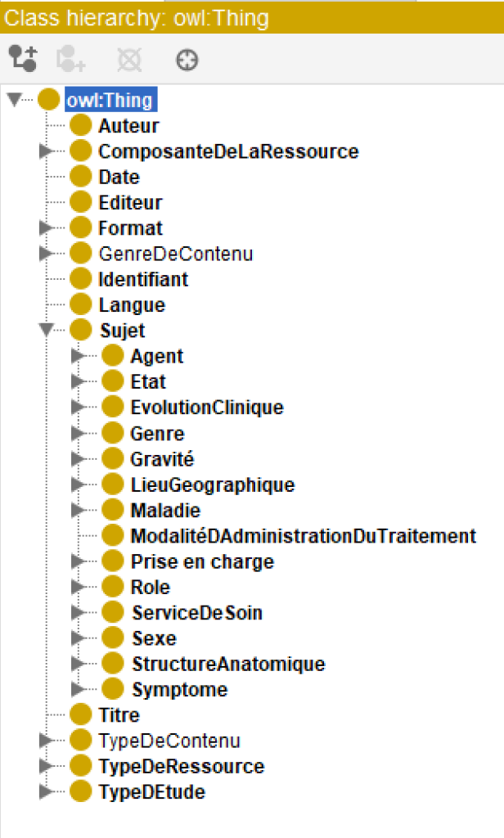Click the Delete selected classes toolbar icon

tap(128, 58)
